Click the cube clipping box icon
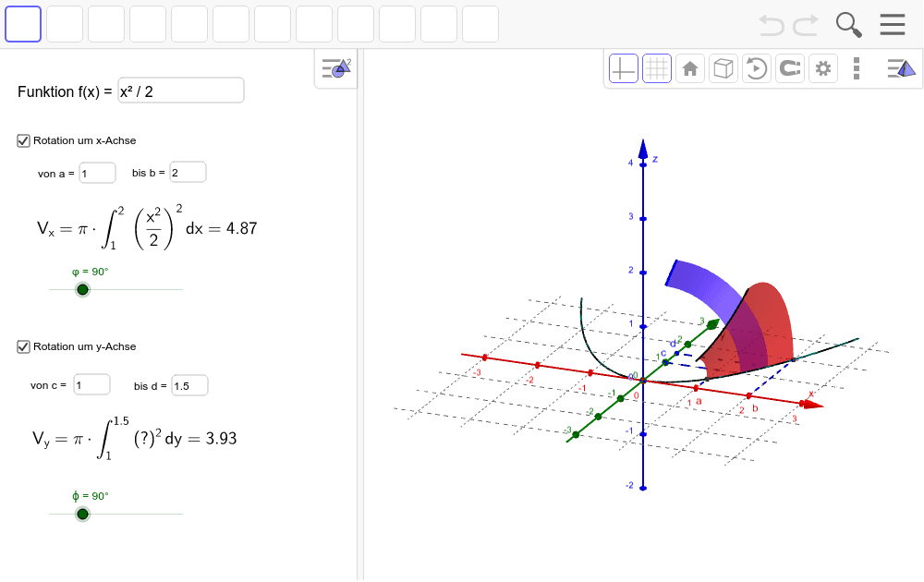The height and width of the screenshot is (582, 924). [x=723, y=69]
